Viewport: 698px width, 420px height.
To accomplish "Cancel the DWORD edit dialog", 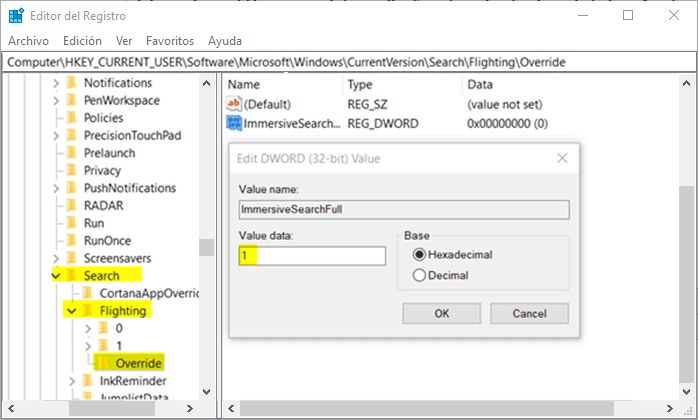I will click(529, 314).
